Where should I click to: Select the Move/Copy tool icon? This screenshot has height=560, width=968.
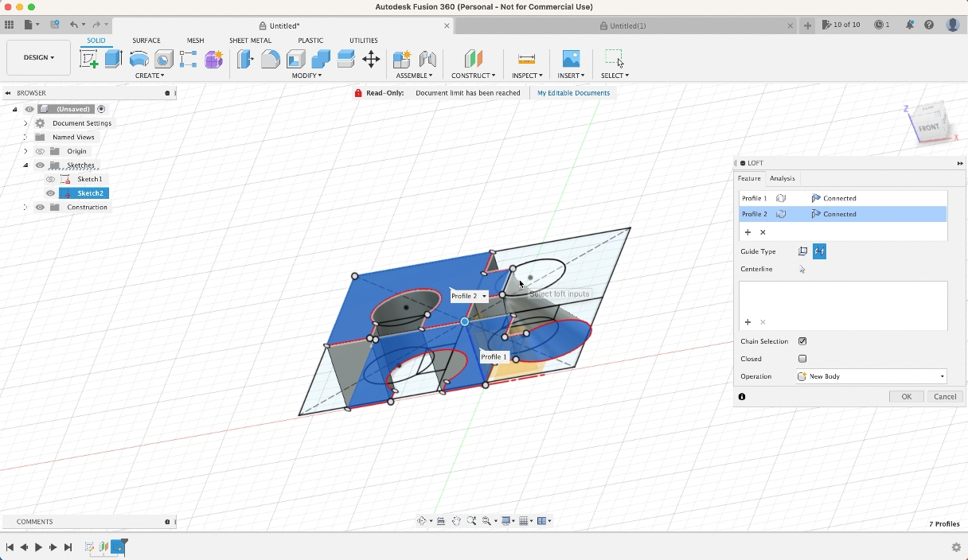tap(371, 59)
